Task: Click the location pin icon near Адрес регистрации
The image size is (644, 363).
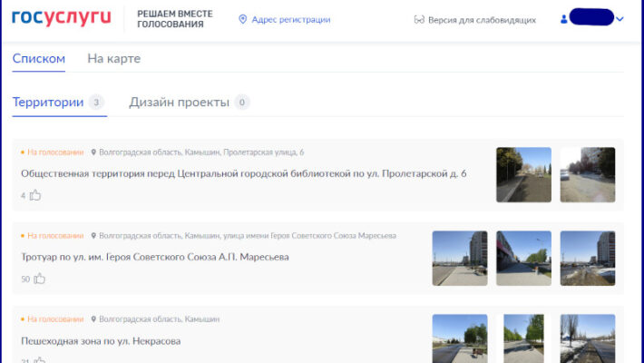Action: pos(242,19)
